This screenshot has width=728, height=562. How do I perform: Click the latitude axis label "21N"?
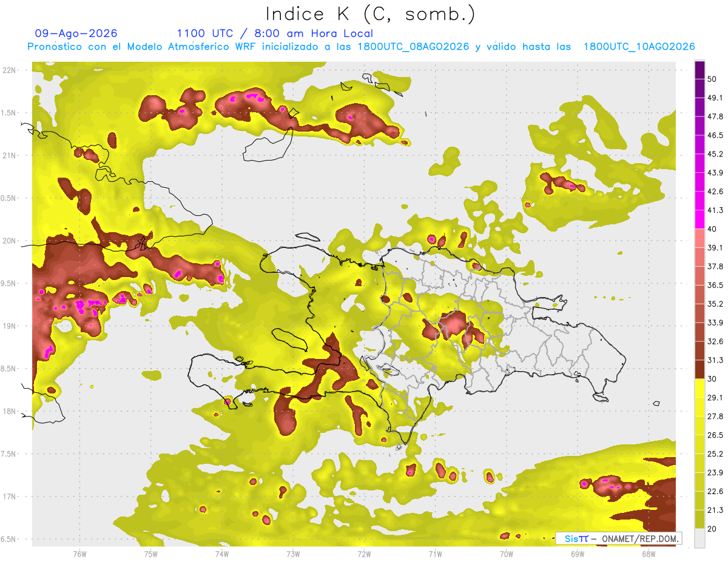pyautogui.click(x=9, y=155)
